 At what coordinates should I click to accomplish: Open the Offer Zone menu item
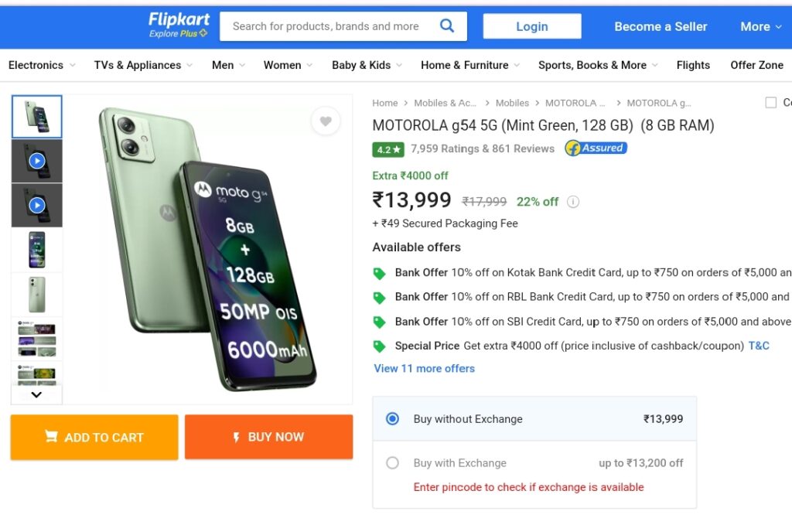756,65
